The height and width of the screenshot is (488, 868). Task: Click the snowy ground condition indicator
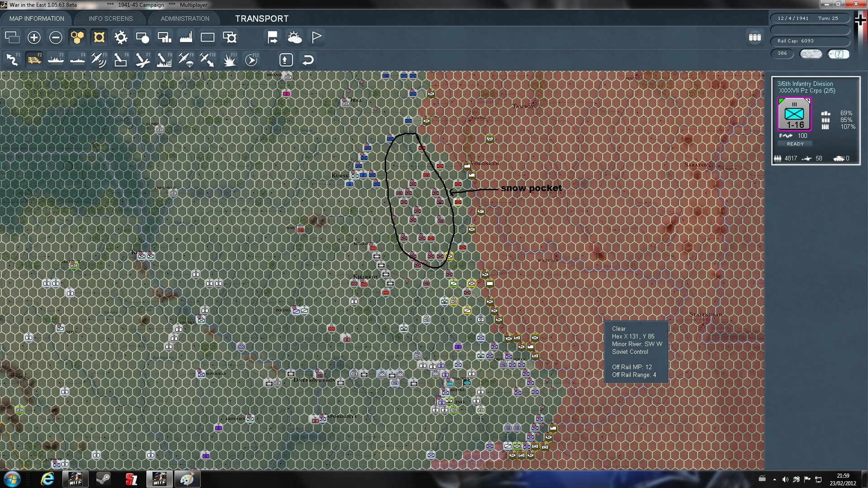(811, 54)
